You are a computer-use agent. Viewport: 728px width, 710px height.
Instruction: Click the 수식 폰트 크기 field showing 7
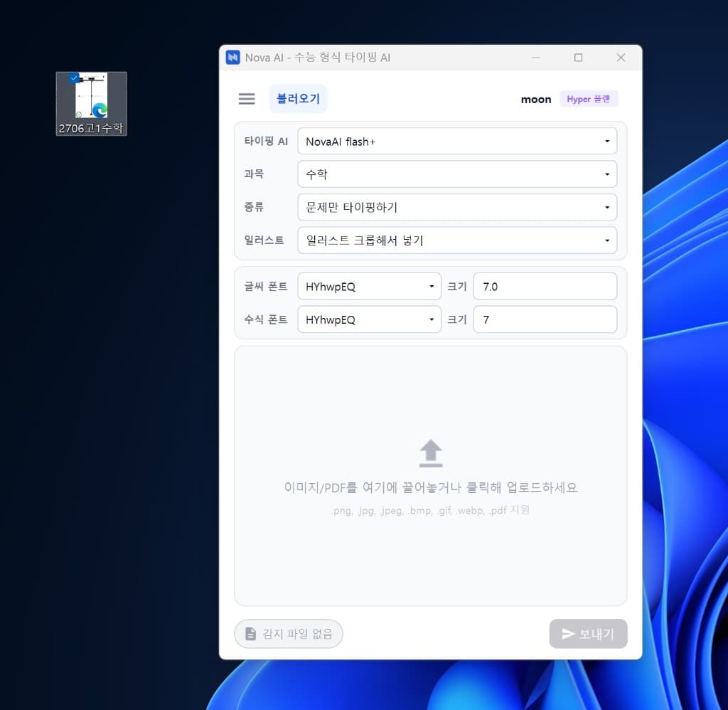coord(545,319)
